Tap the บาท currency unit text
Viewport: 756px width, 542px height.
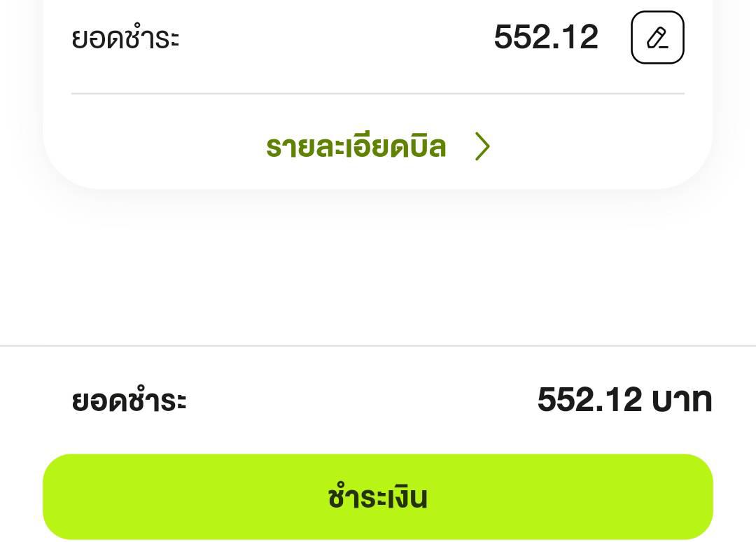[681, 401]
